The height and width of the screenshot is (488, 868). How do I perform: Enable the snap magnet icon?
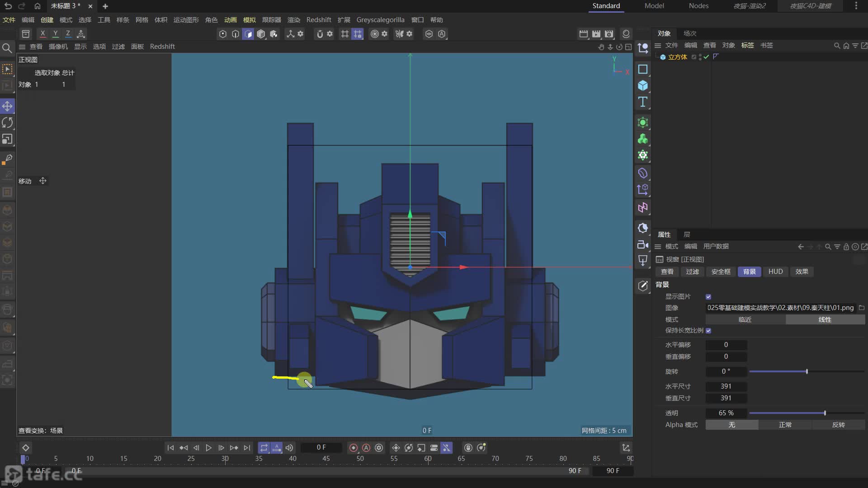tap(320, 34)
